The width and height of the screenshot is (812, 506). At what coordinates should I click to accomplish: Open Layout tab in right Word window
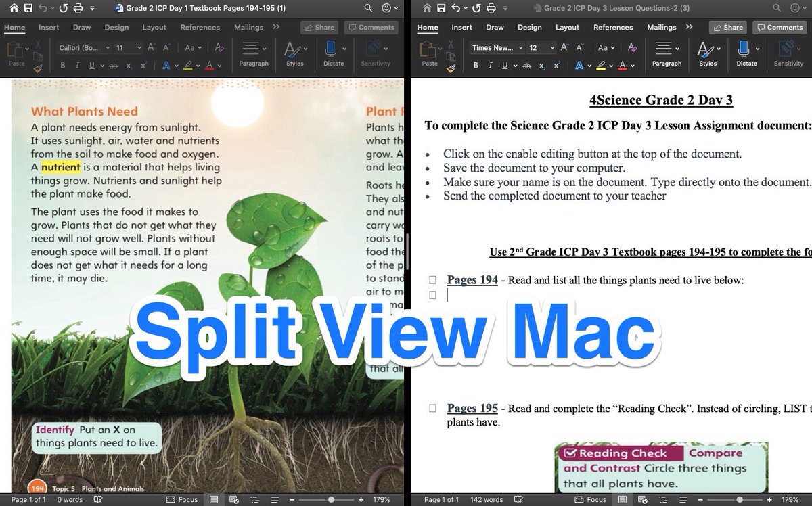tap(567, 28)
